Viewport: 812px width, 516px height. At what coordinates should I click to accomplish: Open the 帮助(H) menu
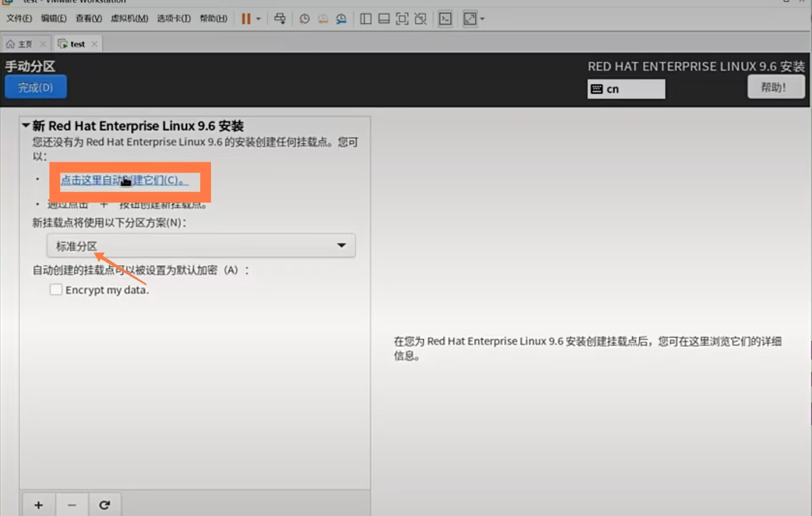tap(213, 18)
